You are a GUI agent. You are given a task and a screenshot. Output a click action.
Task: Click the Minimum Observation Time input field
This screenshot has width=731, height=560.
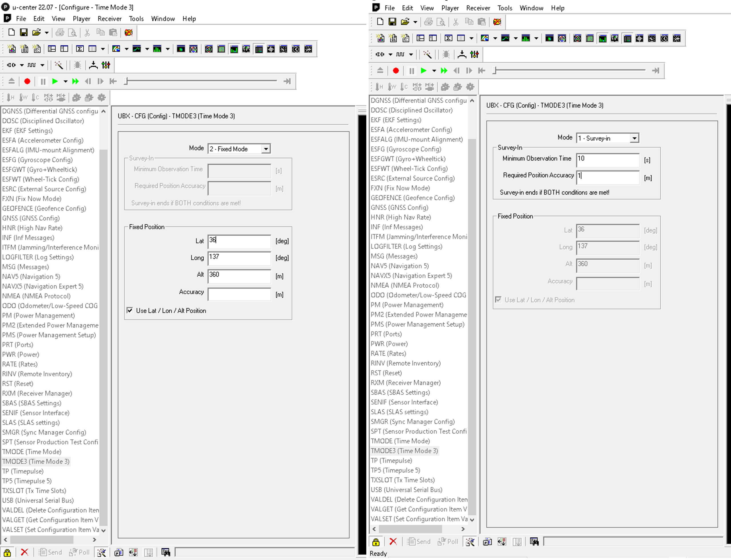click(607, 160)
